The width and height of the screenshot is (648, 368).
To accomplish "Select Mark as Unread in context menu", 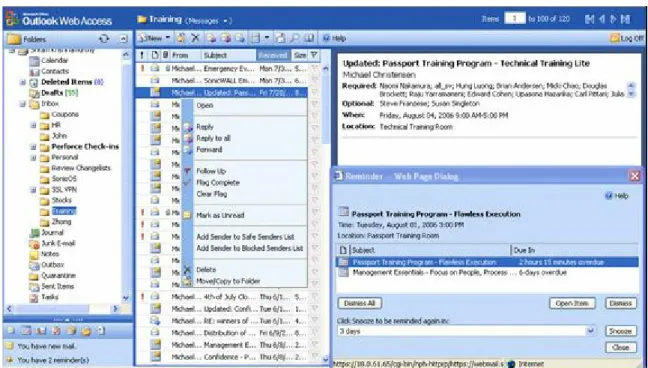I will [x=220, y=215].
